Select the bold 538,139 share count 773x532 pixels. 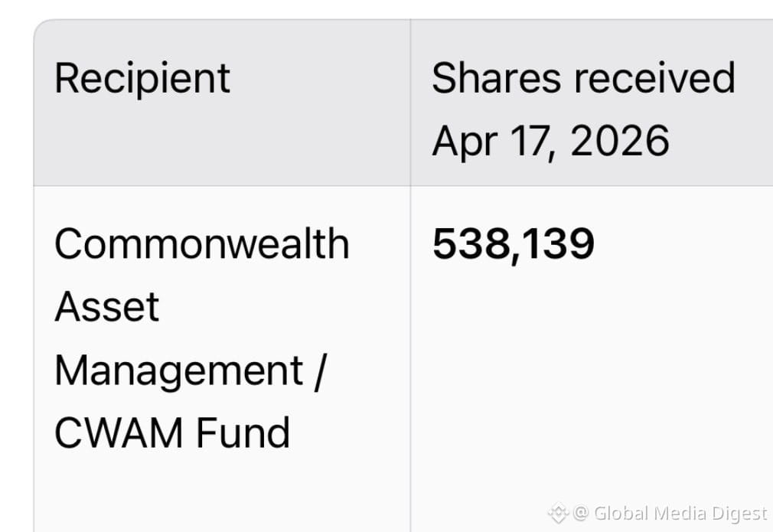pos(514,244)
